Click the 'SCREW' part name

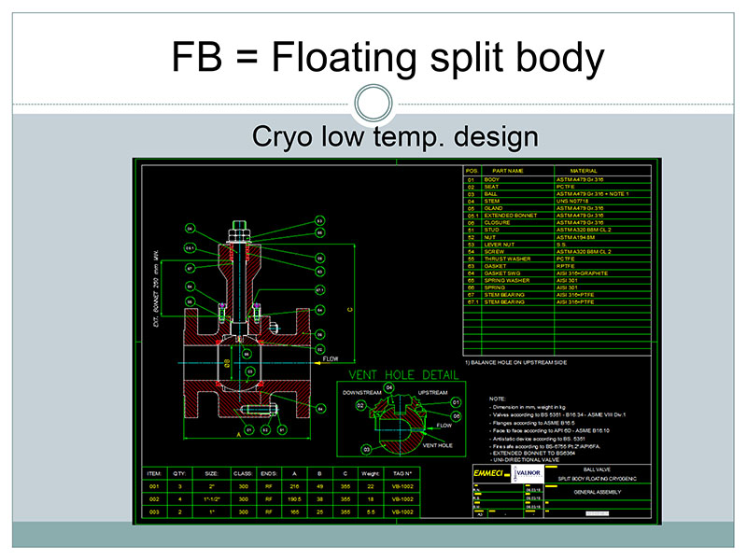494,251
